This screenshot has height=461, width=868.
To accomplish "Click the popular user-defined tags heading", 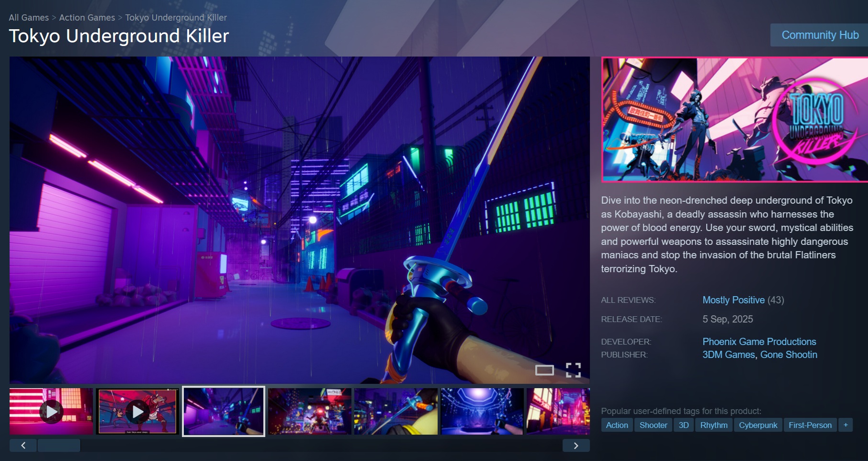I will 681,411.
